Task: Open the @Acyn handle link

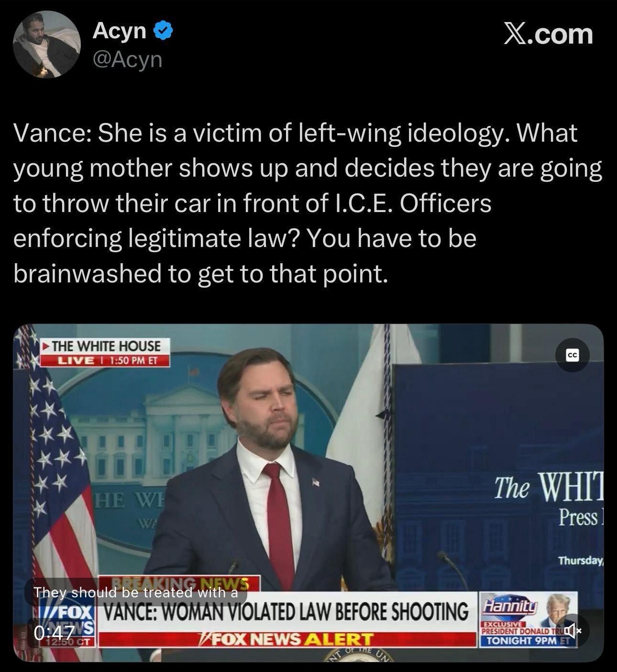Action: pos(127,59)
